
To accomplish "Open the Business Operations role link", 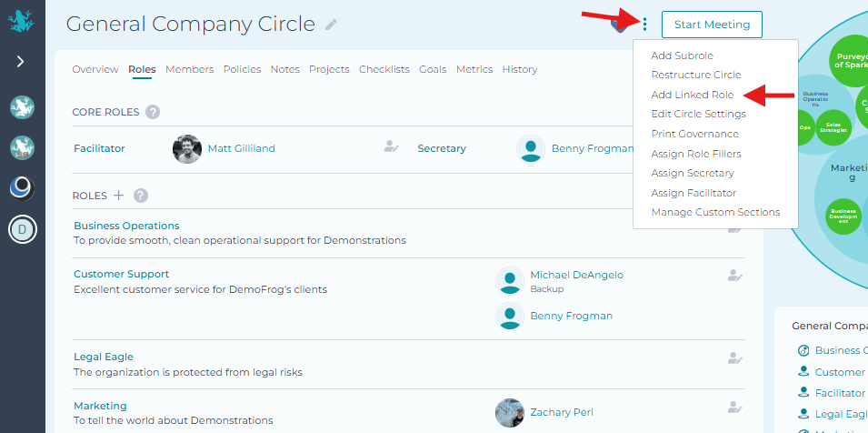I will (x=126, y=226).
